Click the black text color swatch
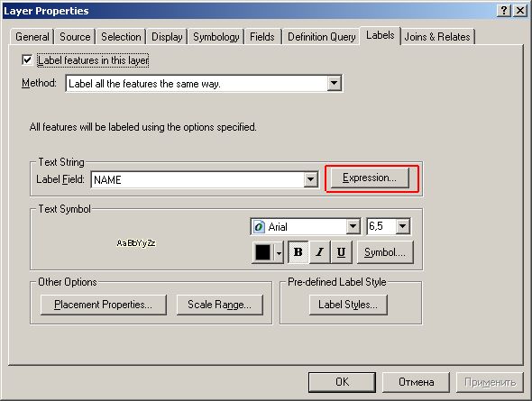532x401 pixels. coord(263,252)
